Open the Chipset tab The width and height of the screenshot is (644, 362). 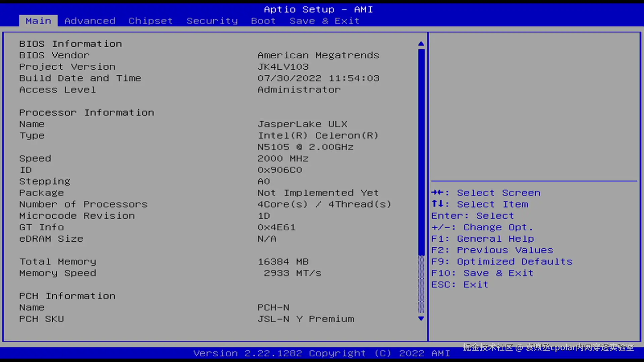click(151, 21)
